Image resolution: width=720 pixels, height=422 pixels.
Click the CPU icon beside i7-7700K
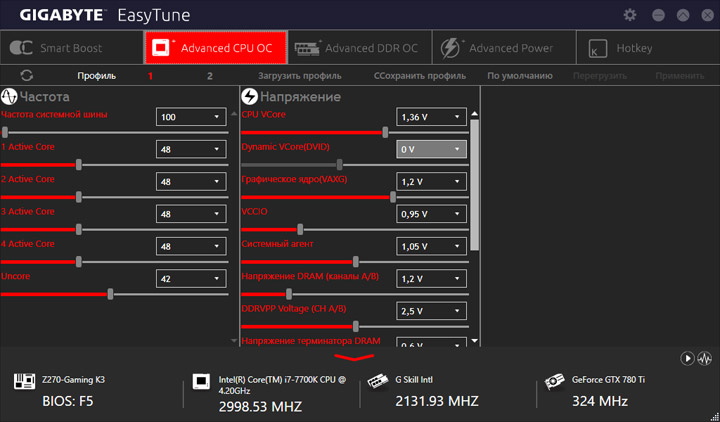201,381
